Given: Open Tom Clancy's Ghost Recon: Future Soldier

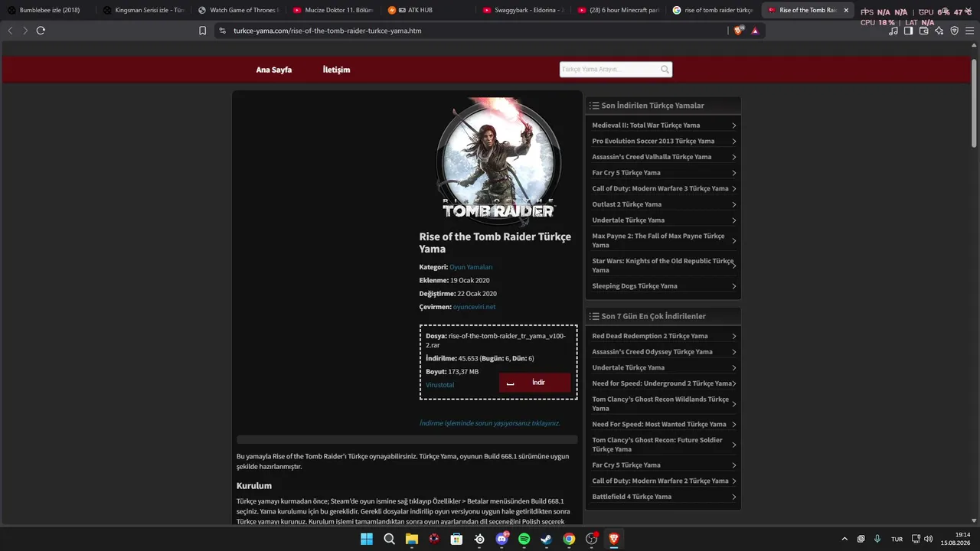Looking at the screenshot, I should click(x=657, y=445).
